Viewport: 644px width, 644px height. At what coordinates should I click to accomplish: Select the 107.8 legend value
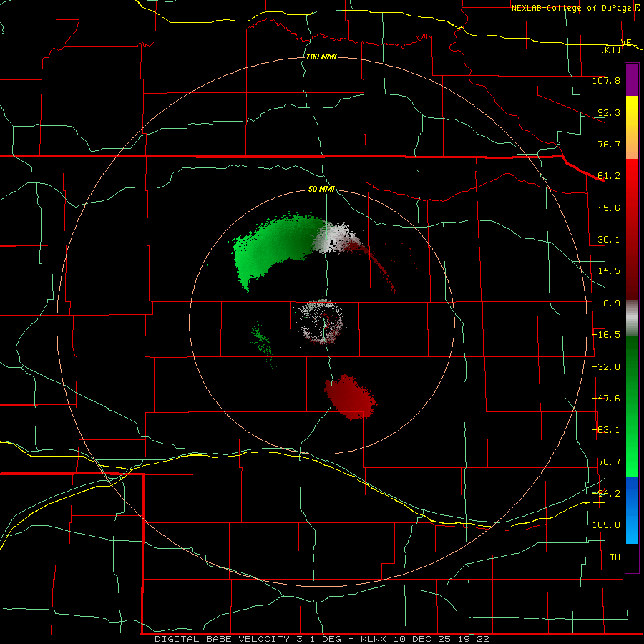[606, 80]
